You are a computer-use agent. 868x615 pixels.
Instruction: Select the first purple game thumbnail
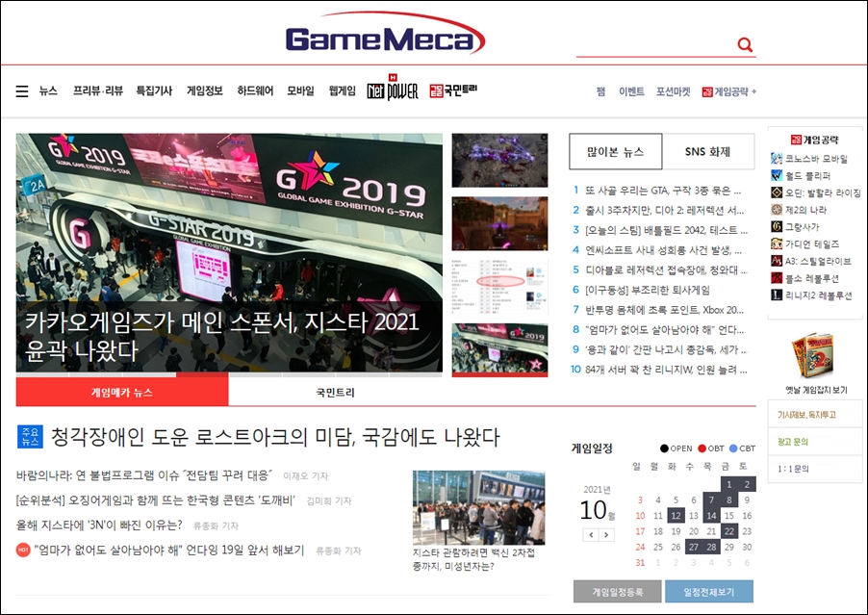point(499,160)
